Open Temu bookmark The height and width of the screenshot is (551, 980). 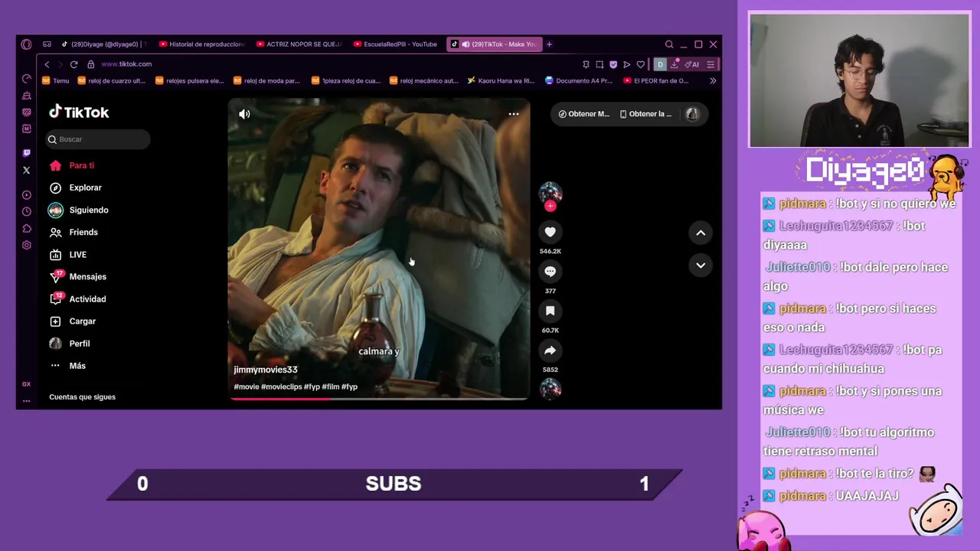point(55,80)
